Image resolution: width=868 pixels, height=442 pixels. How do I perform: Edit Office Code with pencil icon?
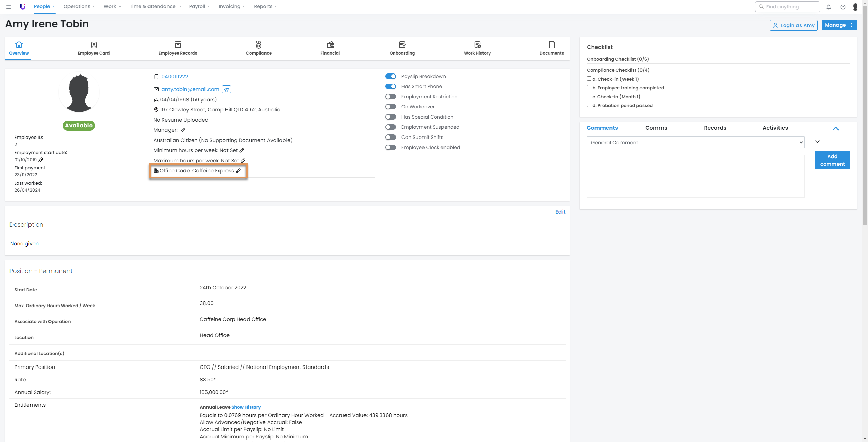pyautogui.click(x=238, y=171)
